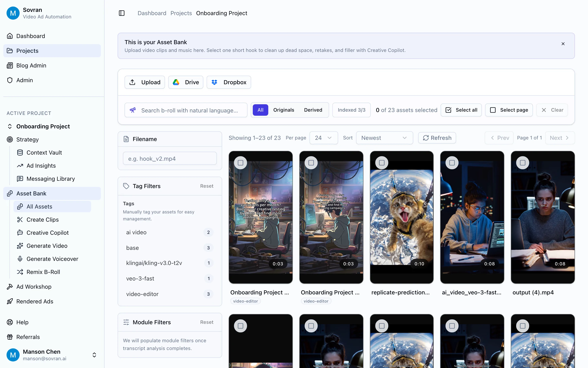Open the replicate-prediction cat video thumbnail
588x368 pixels.
(402, 217)
